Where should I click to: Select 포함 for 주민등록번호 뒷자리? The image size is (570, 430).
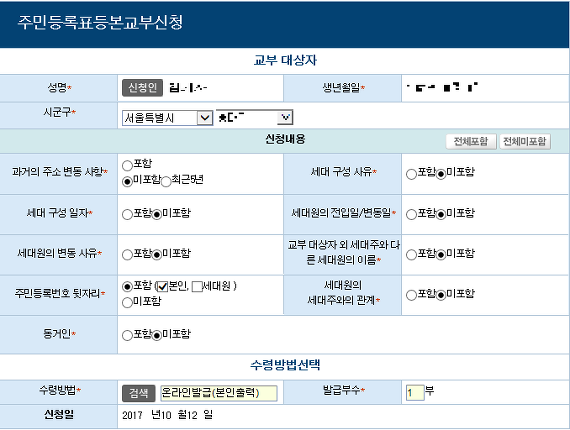(x=127, y=287)
